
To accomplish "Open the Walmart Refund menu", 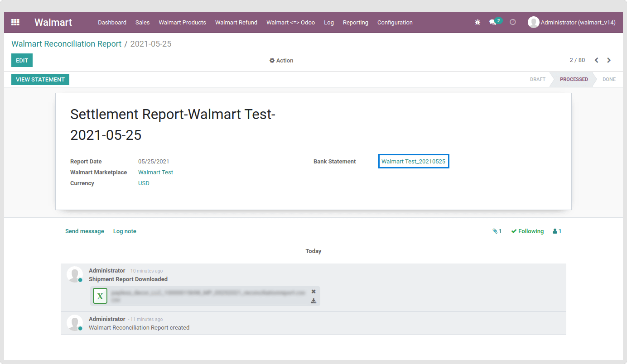I will click(x=236, y=22).
